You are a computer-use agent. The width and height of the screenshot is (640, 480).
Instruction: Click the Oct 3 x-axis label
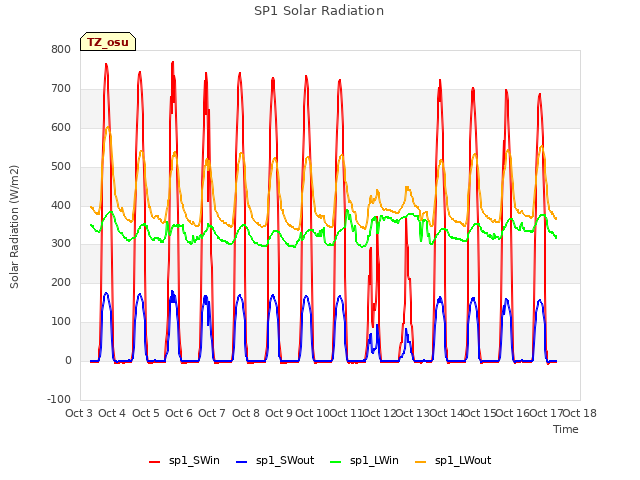tap(79, 413)
